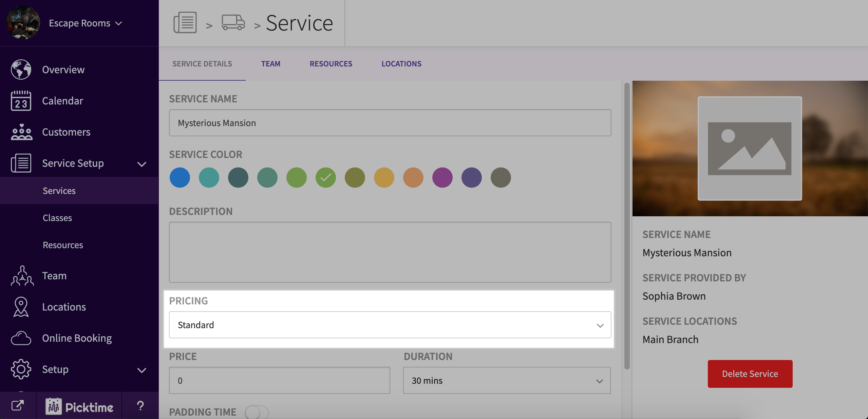
Task: Open Calendar from the sidebar icon
Action: tap(21, 101)
